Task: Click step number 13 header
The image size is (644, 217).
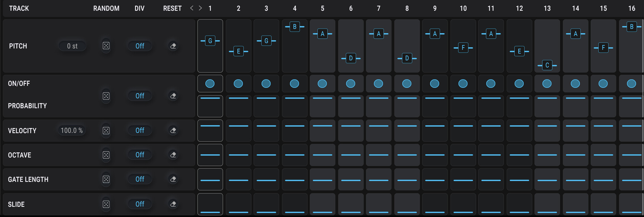Action: (x=547, y=8)
